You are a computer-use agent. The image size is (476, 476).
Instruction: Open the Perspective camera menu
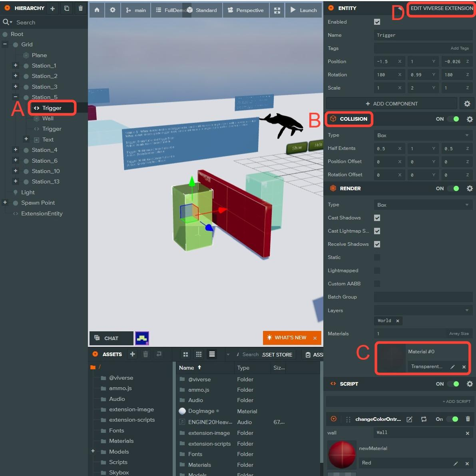[246, 10]
